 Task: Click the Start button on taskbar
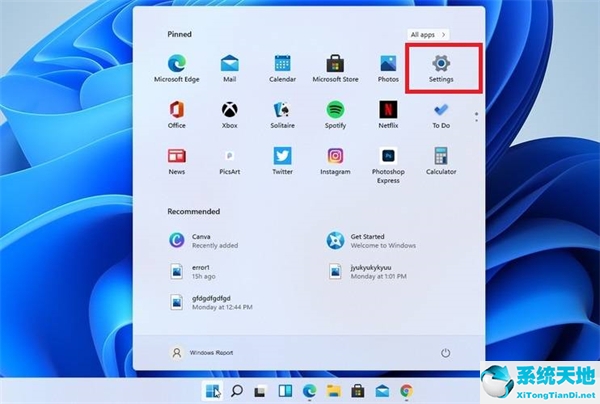pyautogui.click(x=213, y=391)
